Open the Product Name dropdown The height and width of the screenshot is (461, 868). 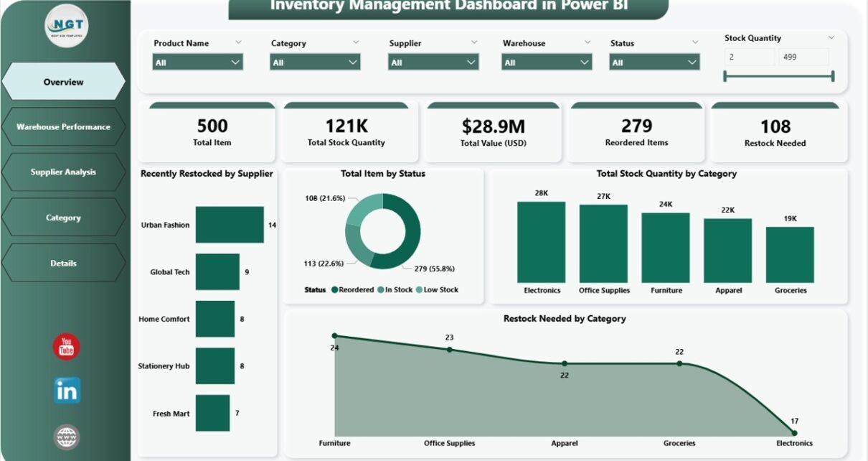point(198,62)
